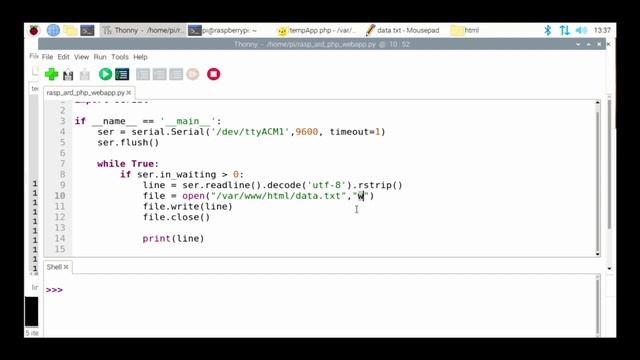The width and height of the screenshot is (640, 360).
Task: Open the Help menu in Thonny
Action: (140, 57)
